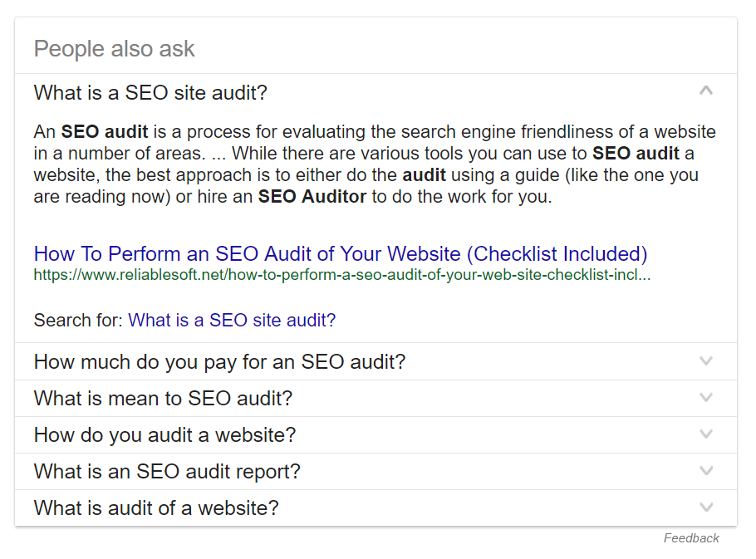Click the chevron next to 'What is audit of a website?'
756x559 pixels.
[x=706, y=507]
